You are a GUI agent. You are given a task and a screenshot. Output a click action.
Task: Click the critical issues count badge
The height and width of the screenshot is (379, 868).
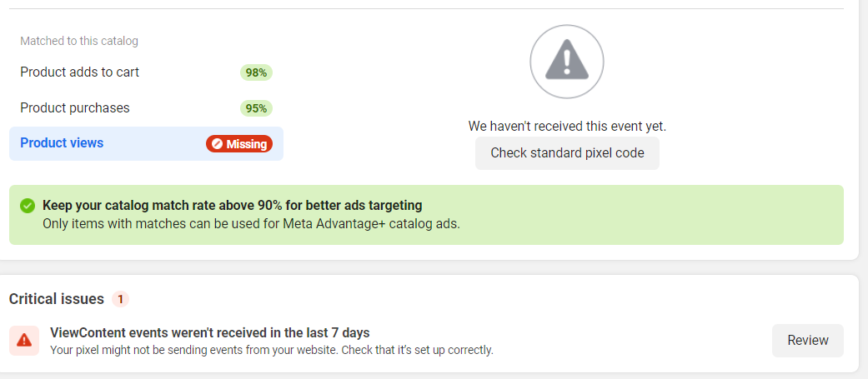(120, 299)
